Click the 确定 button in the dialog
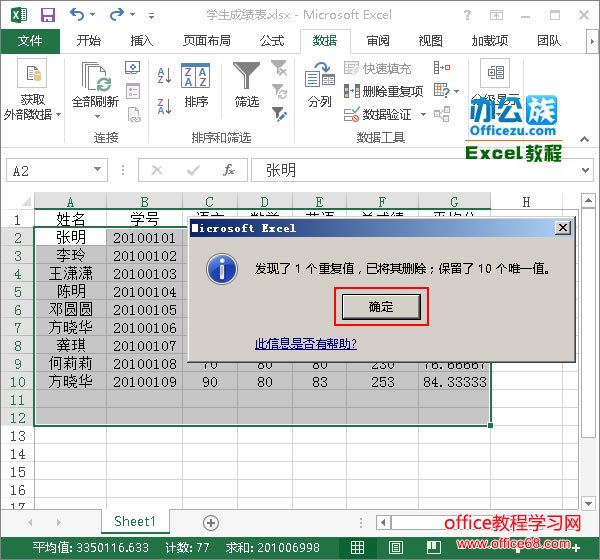 click(x=381, y=307)
